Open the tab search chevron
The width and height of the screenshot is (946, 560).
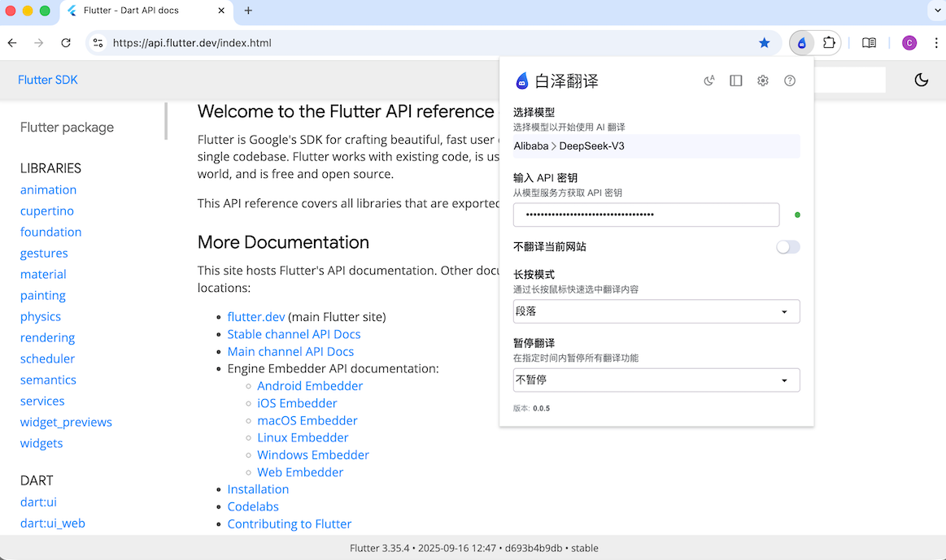(937, 11)
